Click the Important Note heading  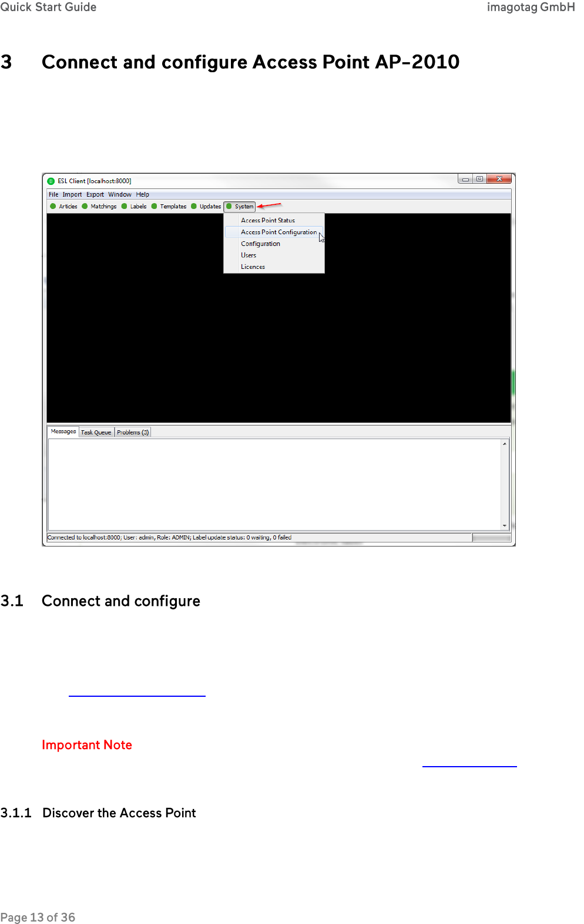point(87,745)
